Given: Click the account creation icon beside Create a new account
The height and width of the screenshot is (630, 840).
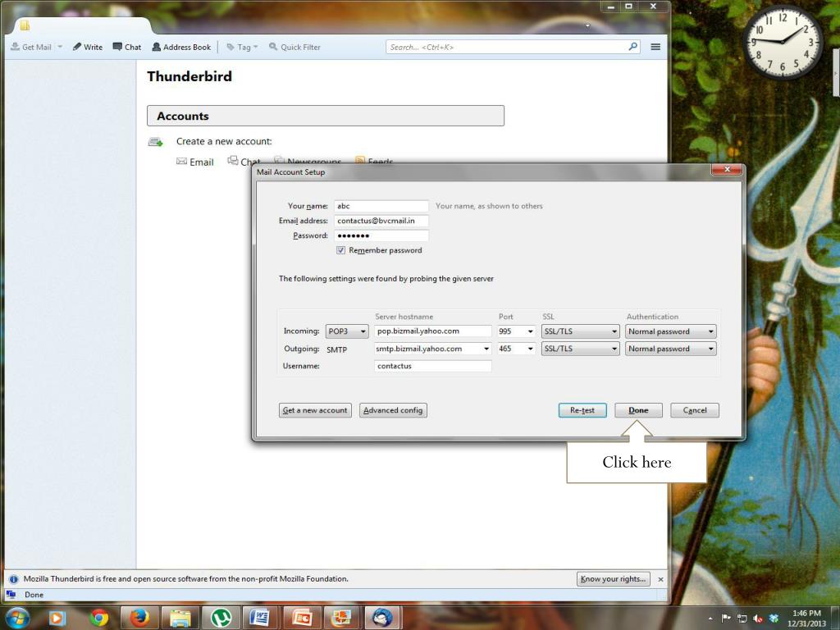Looking at the screenshot, I should click(x=155, y=141).
